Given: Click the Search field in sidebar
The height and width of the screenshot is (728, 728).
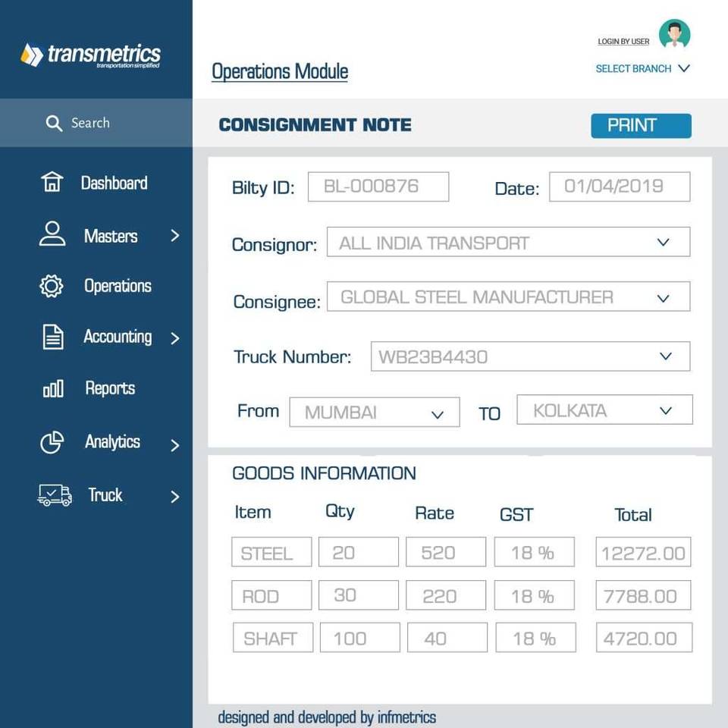Looking at the screenshot, I should tap(96, 123).
